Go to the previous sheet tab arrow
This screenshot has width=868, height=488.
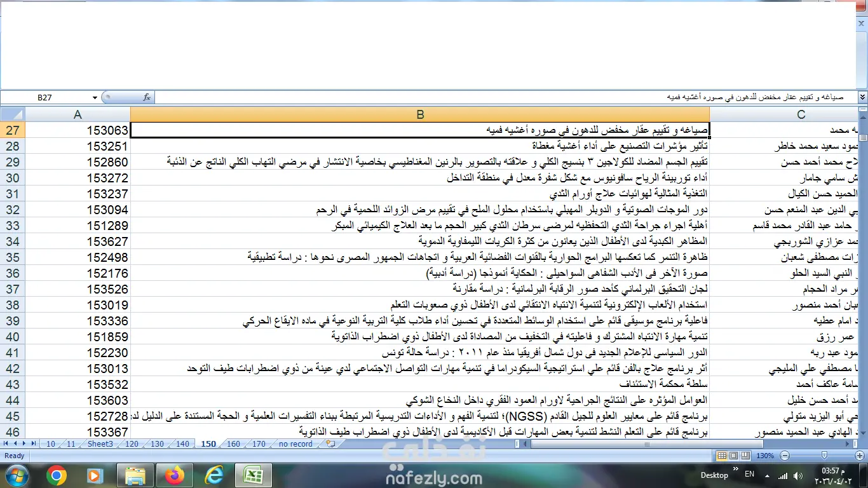click(16, 444)
